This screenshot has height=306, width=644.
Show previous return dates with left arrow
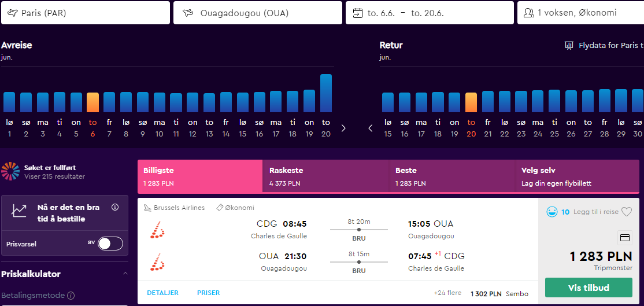click(371, 128)
